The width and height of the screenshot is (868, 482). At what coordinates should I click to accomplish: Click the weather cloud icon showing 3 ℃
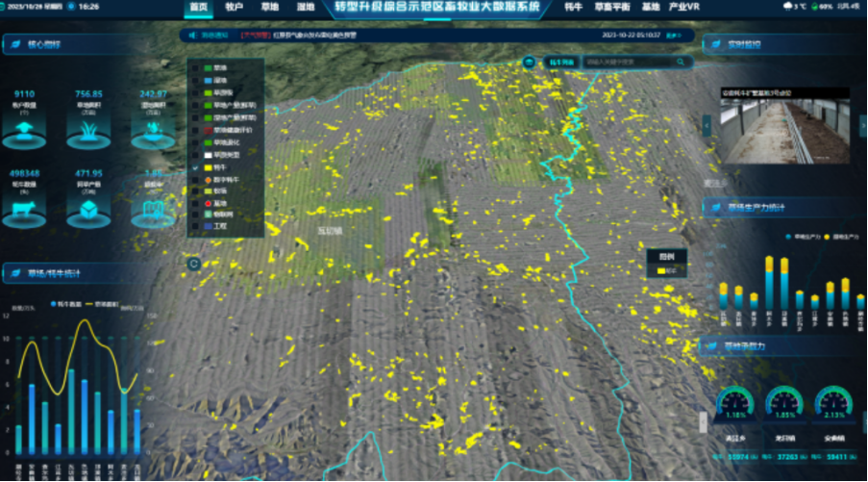[789, 6]
